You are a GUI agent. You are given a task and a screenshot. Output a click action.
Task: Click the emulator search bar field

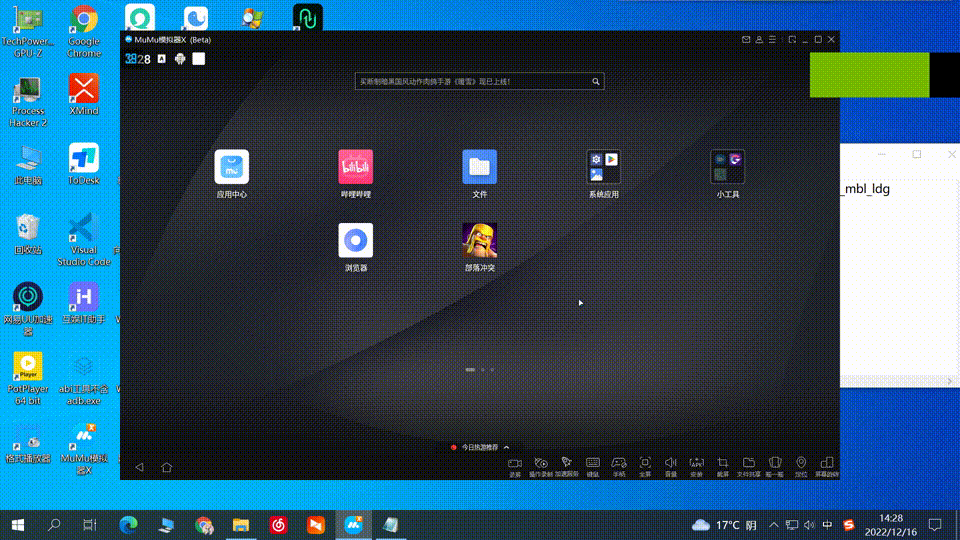479,81
